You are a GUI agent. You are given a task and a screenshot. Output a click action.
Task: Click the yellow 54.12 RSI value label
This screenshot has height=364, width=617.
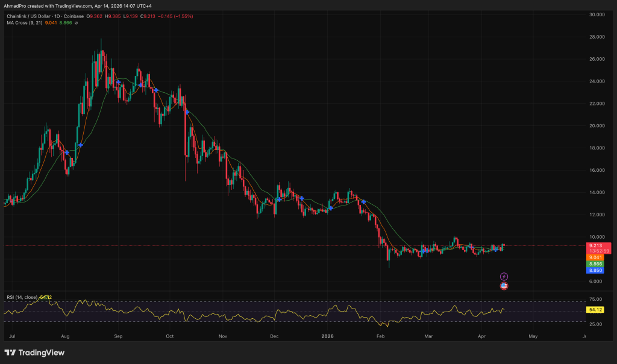click(595, 309)
